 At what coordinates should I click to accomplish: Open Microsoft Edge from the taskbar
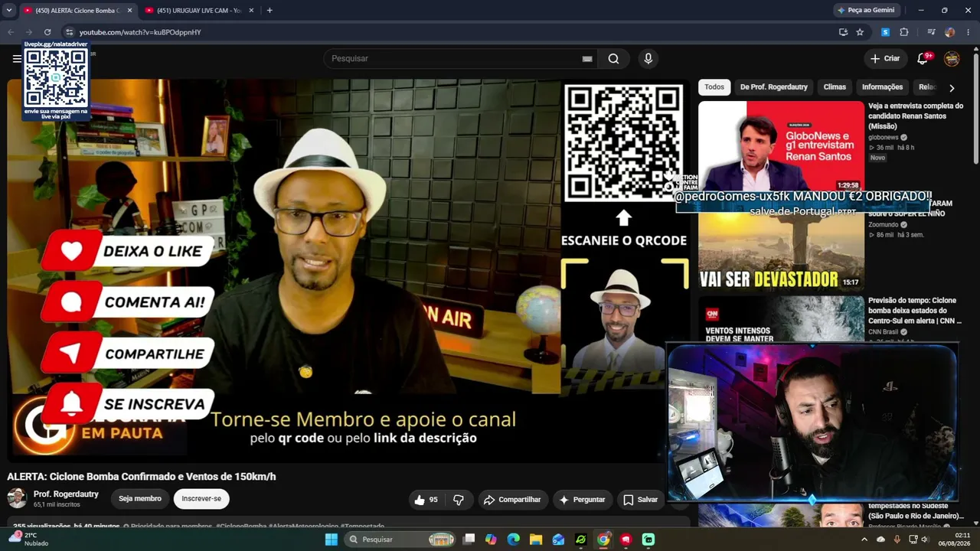[x=513, y=540]
